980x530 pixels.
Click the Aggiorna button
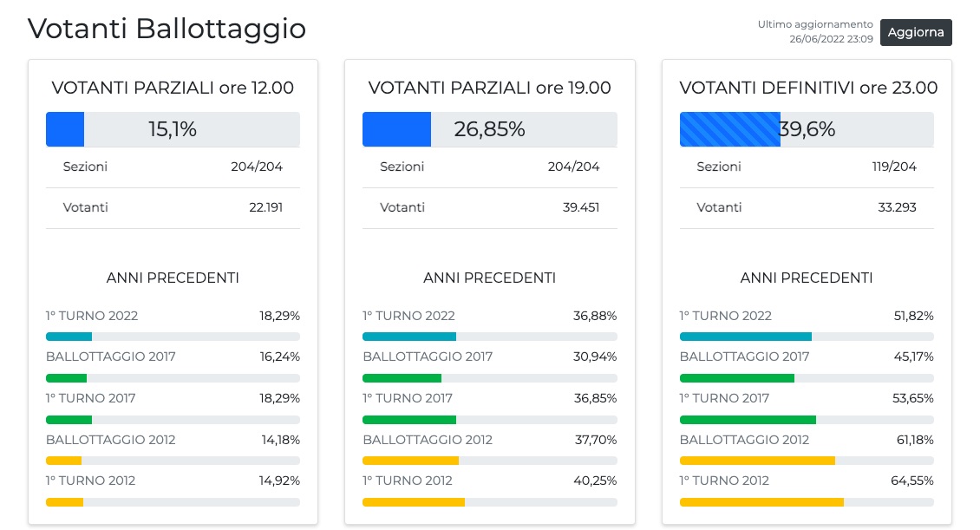coord(916,32)
